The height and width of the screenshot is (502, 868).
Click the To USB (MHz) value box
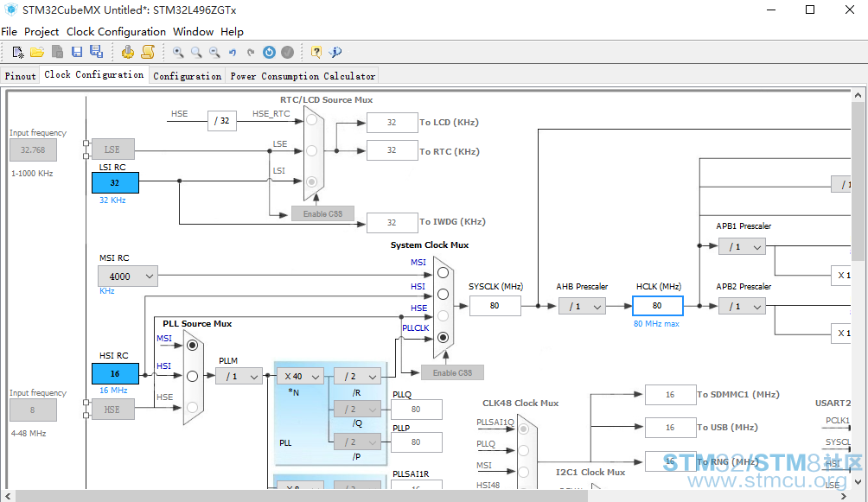pyautogui.click(x=670, y=428)
